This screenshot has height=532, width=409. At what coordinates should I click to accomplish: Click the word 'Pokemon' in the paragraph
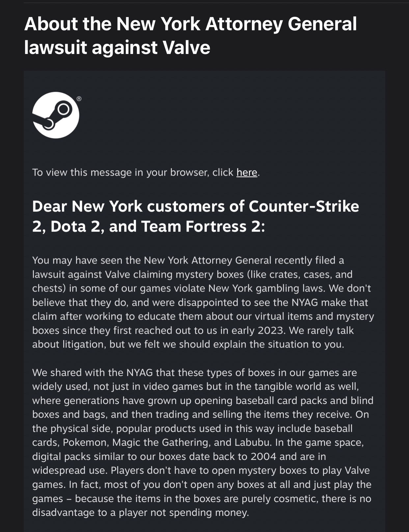85,443
